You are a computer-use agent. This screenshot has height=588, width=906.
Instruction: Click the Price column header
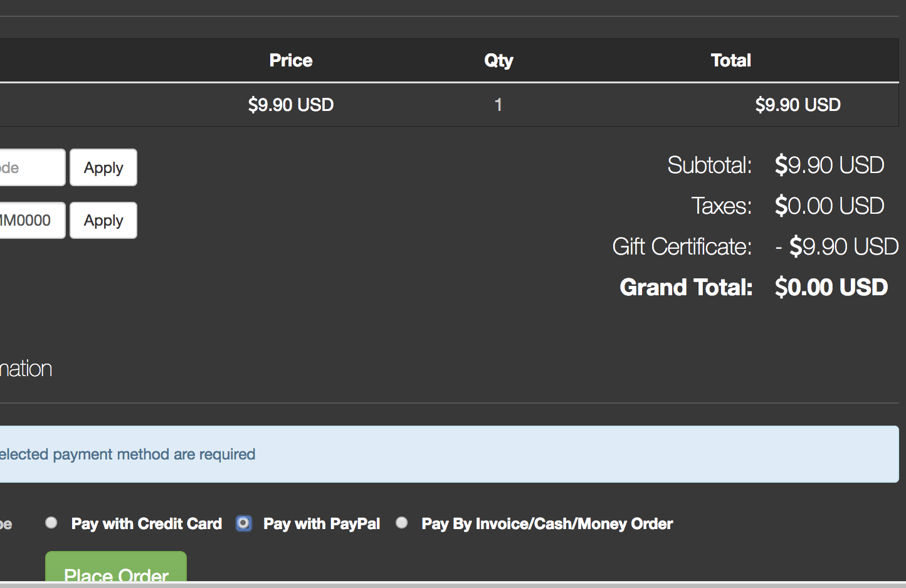point(290,60)
